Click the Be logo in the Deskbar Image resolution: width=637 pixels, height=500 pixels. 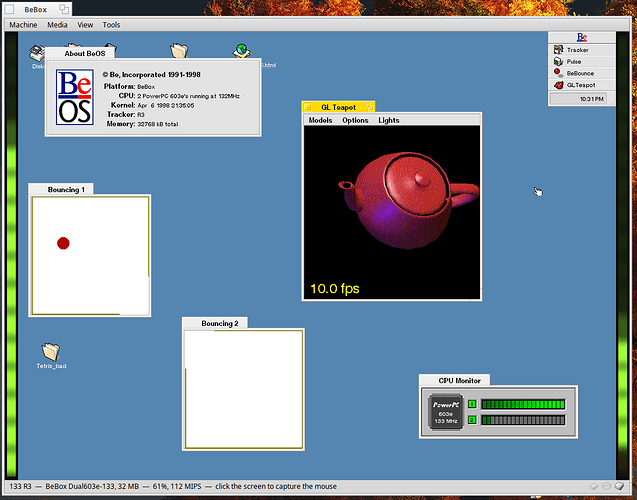[582, 37]
